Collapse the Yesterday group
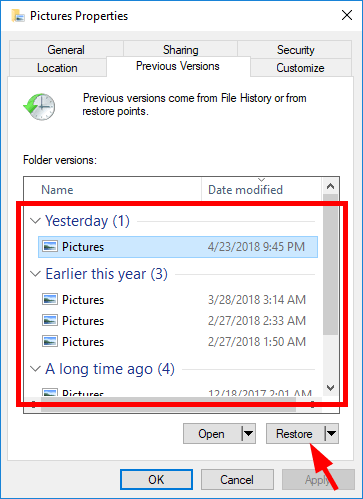 (35, 221)
